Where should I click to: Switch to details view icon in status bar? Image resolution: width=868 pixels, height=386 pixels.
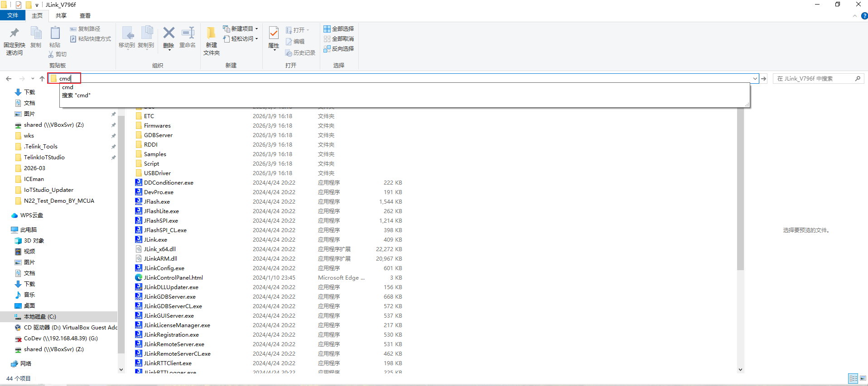pyautogui.click(x=853, y=378)
